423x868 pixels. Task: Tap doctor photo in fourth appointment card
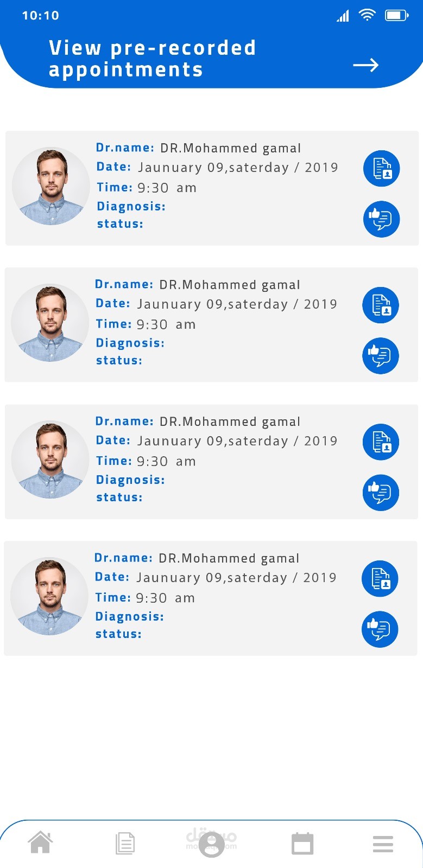(49, 597)
